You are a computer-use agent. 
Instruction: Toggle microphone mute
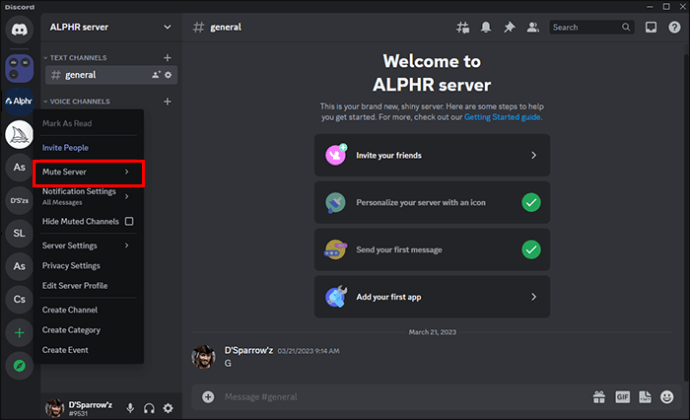pyautogui.click(x=130, y=408)
